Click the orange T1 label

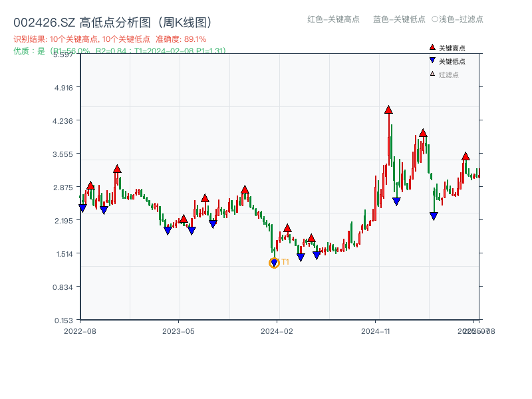coord(285,262)
